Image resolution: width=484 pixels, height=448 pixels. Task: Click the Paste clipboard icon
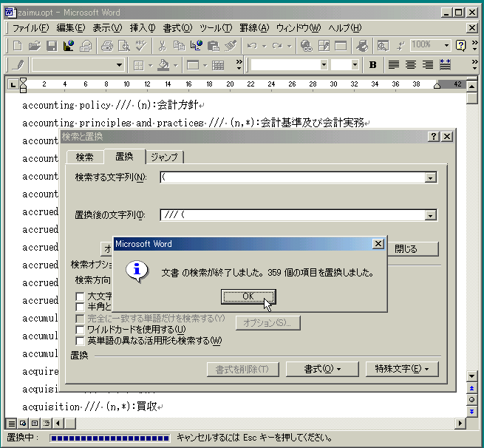[x=213, y=46]
